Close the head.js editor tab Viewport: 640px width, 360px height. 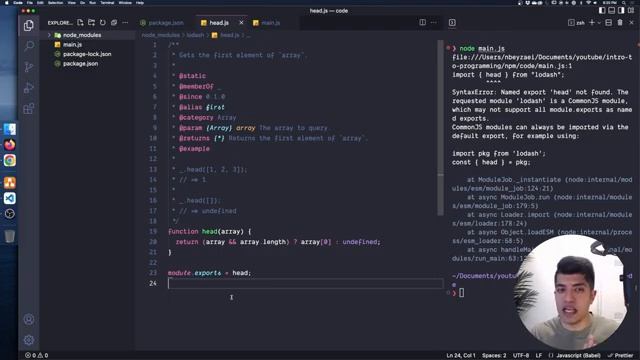(241, 23)
